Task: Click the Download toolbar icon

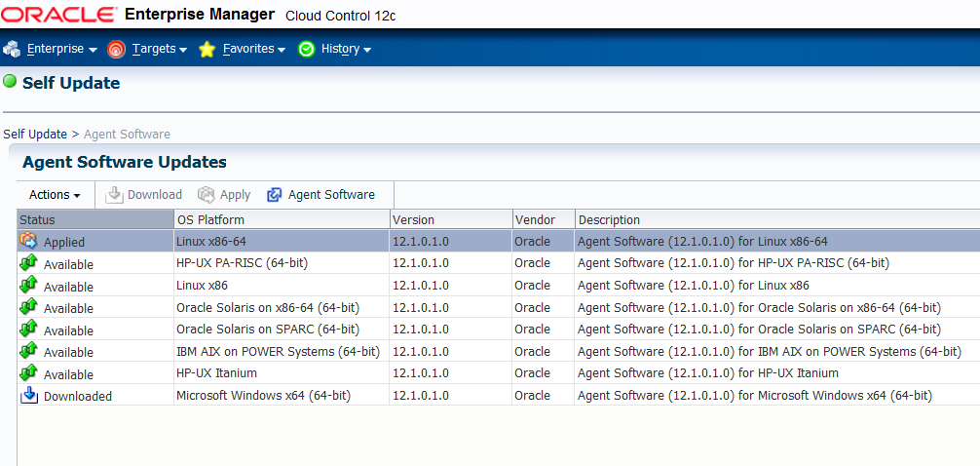Action: pos(114,195)
